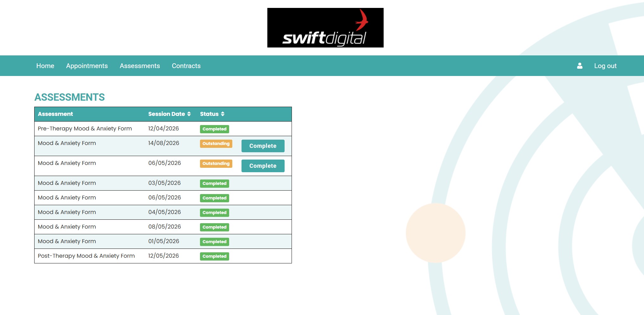The image size is (644, 315).
Task: Click the 08/05/2026 session date
Action: click(164, 227)
